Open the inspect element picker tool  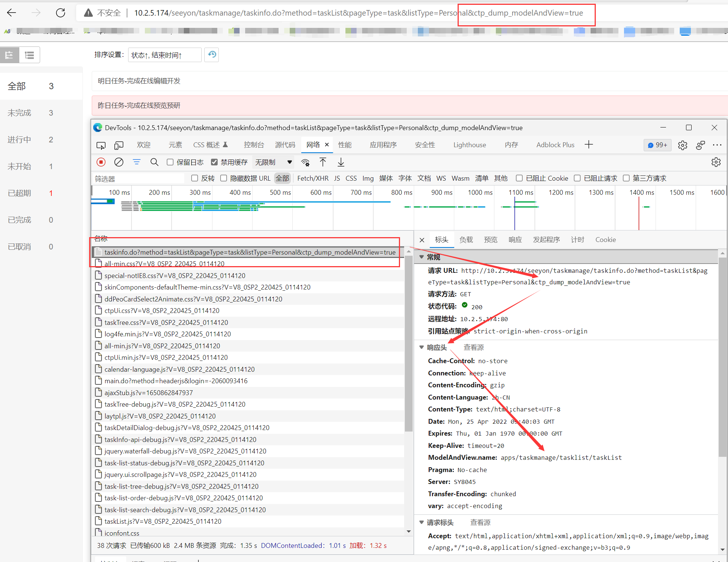pos(101,145)
